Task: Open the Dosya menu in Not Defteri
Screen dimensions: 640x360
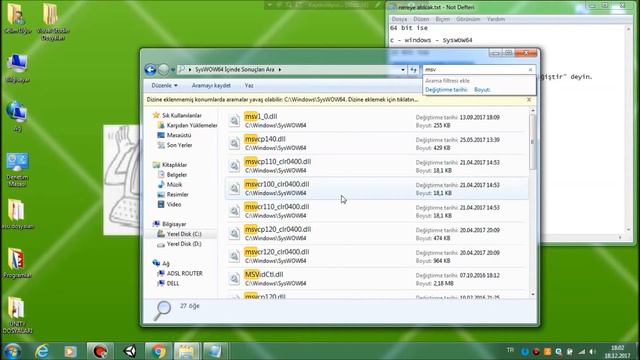Action: click(399, 19)
